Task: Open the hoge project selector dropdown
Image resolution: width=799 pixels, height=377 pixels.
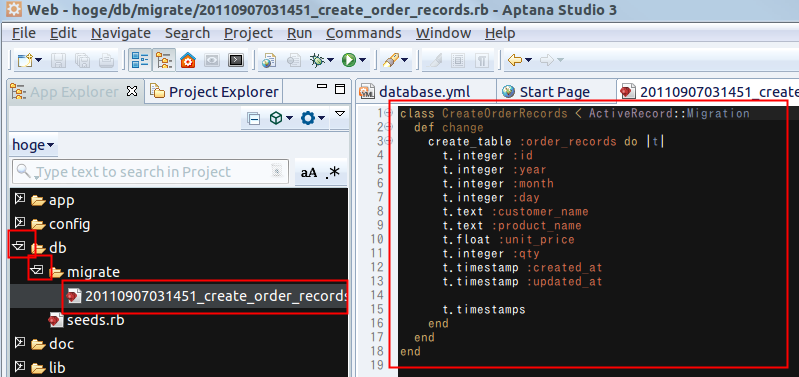Action: [x=34, y=145]
